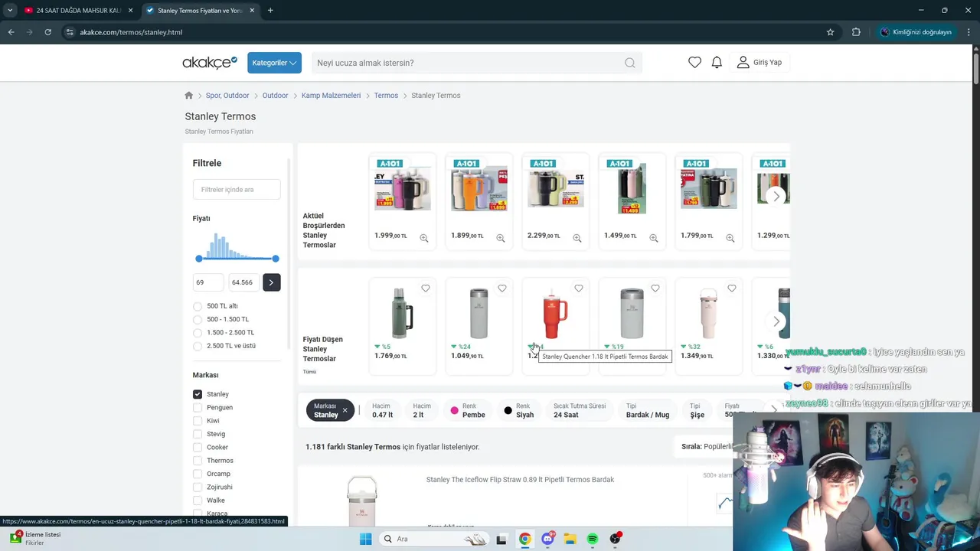Apply the Tipi Bardak / Mug chip

(648, 410)
